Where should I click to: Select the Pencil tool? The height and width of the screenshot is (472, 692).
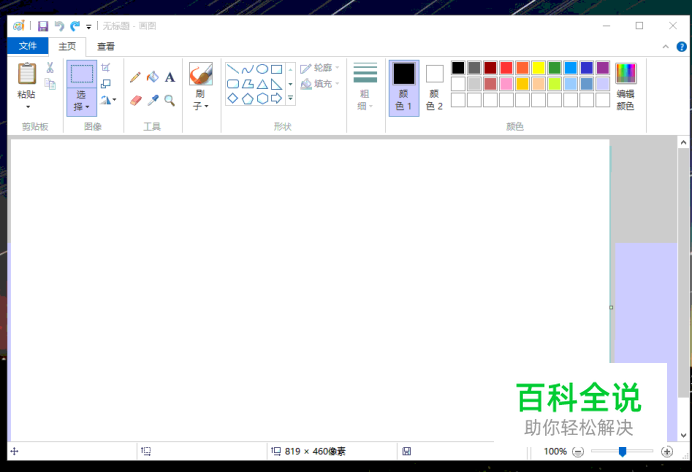tap(135, 77)
